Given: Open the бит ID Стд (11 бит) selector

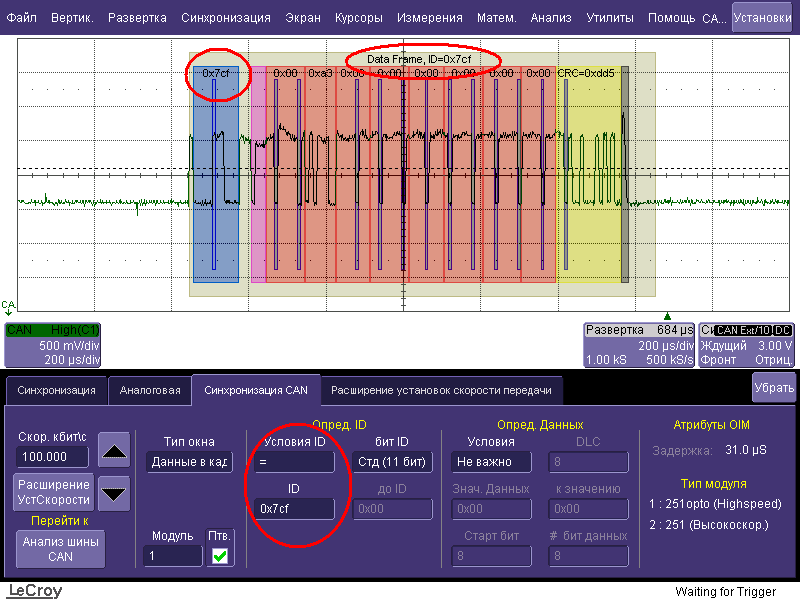Looking at the screenshot, I should [392, 462].
